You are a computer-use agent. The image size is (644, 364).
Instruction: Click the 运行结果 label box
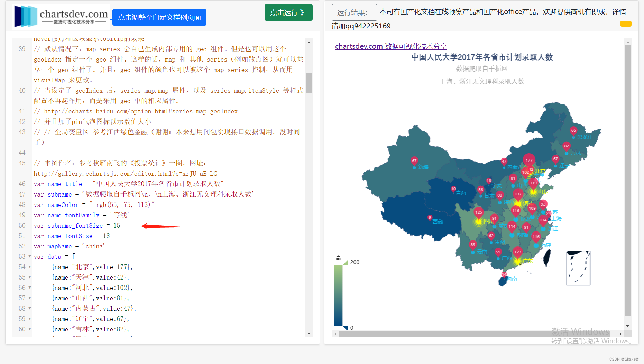point(354,12)
